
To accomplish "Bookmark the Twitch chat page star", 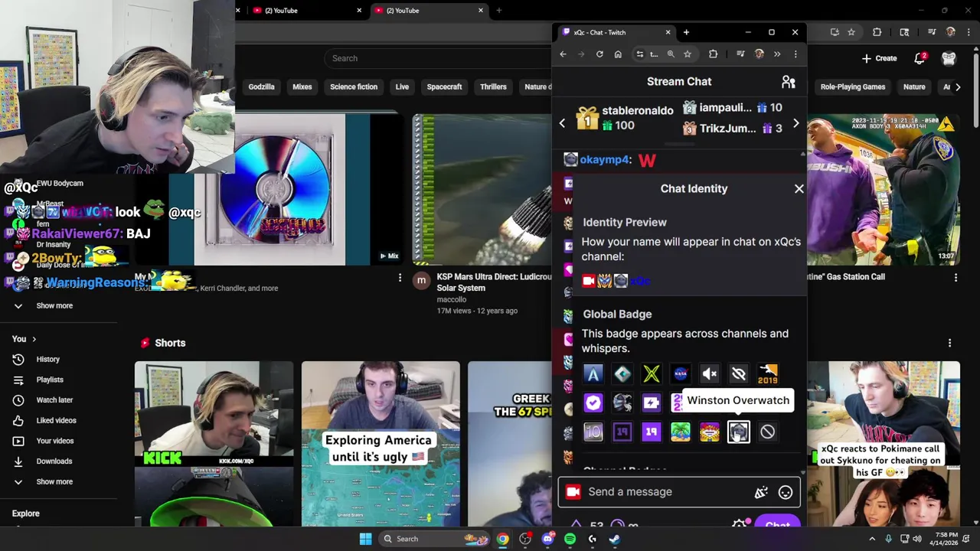I will point(688,54).
